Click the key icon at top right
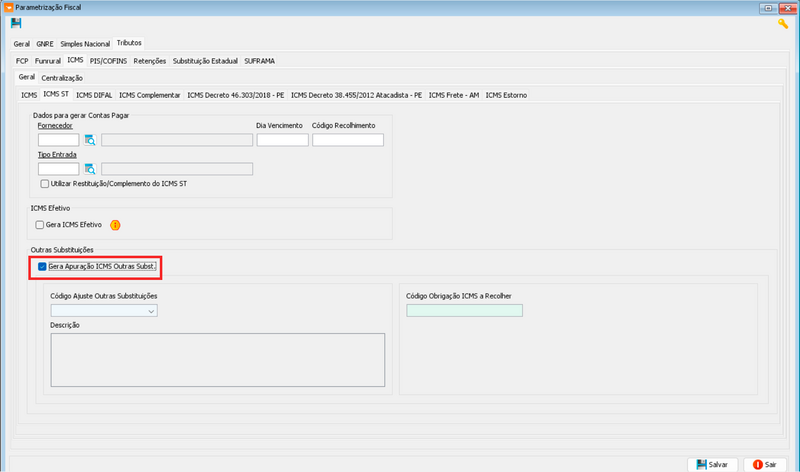Viewport: 800px width, 472px height. tap(783, 24)
